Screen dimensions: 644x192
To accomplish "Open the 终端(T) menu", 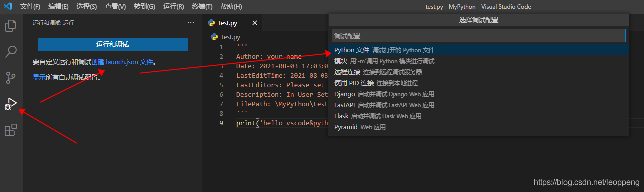I will (x=202, y=7).
